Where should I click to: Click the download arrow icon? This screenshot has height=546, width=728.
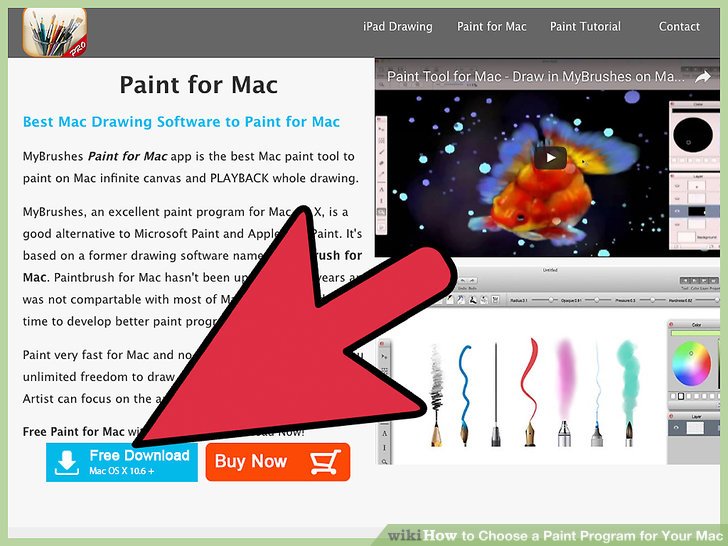[67, 462]
